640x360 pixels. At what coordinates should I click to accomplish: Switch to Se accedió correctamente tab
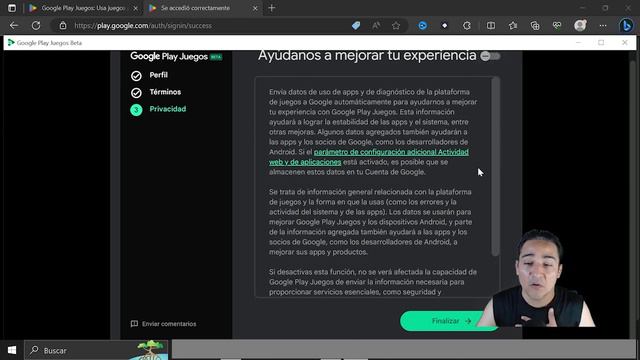(196, 8)
